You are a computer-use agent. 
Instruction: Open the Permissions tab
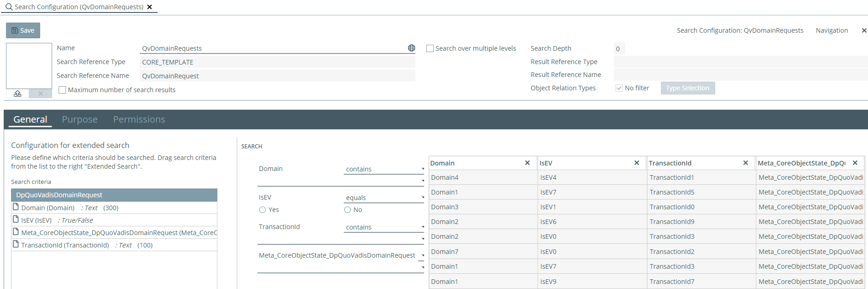point(139,119)
